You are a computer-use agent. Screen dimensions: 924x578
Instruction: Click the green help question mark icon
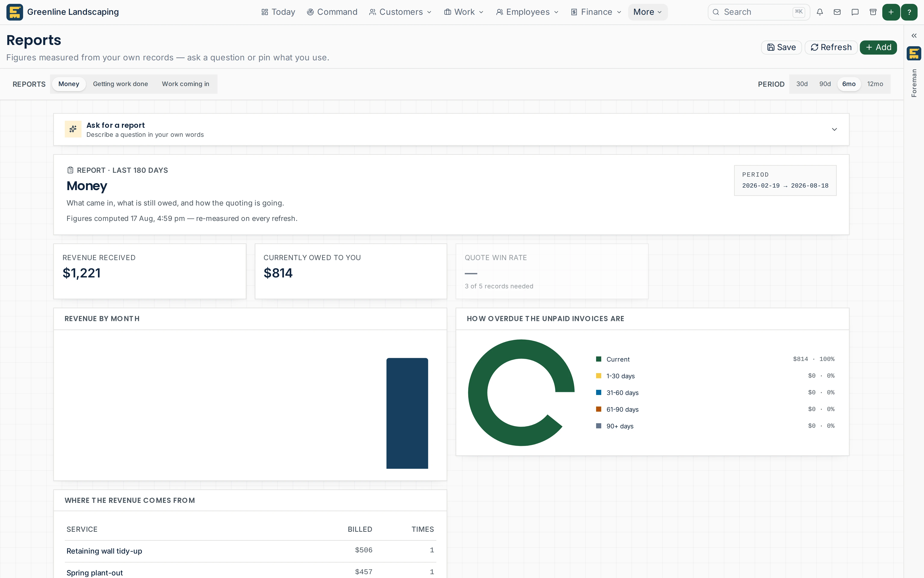point(909,12)
